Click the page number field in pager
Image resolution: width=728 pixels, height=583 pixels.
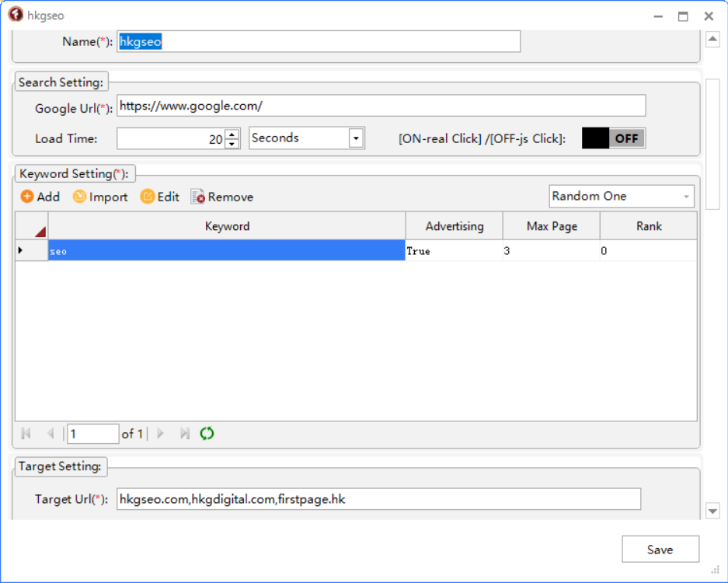[93, 434]
